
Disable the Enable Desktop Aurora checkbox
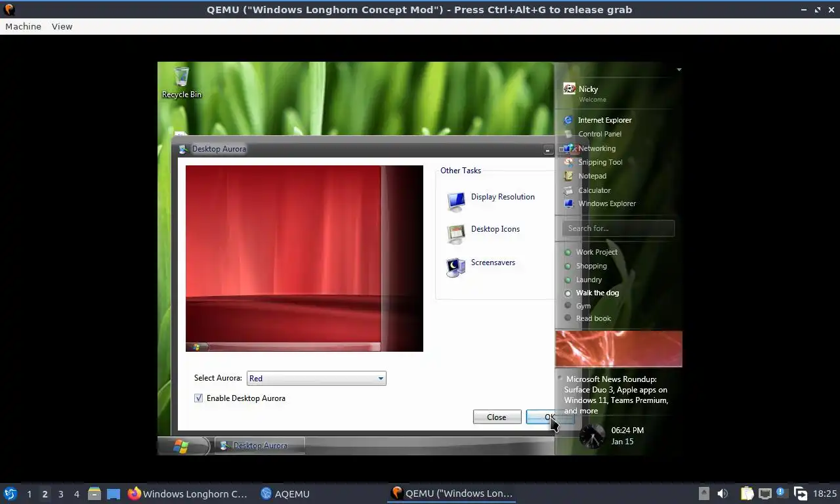point(198,398)
